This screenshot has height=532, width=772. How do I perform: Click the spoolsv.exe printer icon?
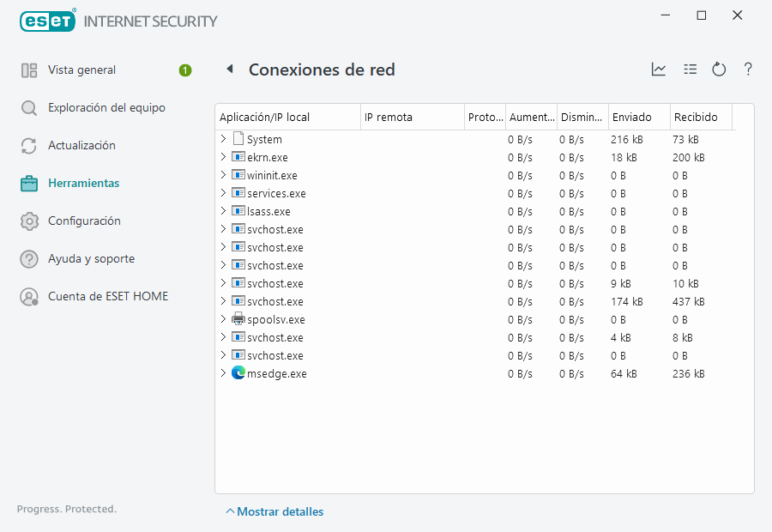(238, 319)
